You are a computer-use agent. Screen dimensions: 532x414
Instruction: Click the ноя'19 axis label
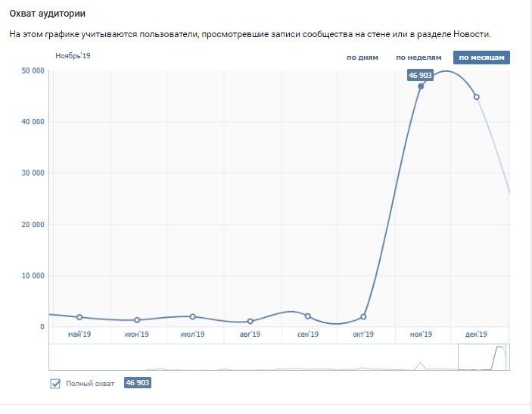pos(421,335)
